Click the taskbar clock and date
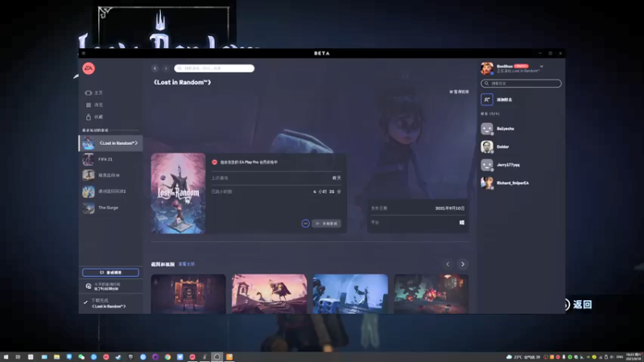Viewport: 644px width, 362px height. (634, 357)
